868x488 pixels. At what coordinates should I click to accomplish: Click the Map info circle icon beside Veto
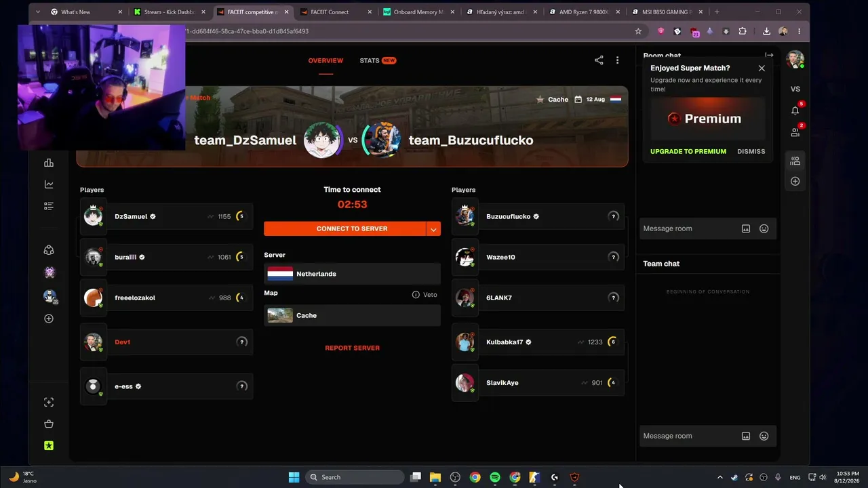[416, 295]
